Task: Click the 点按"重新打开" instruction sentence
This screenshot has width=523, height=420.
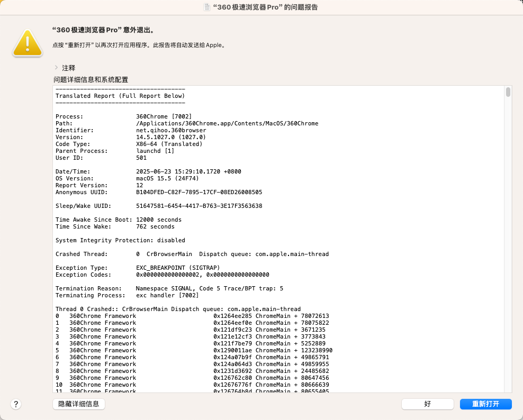Action: point(139,45)
